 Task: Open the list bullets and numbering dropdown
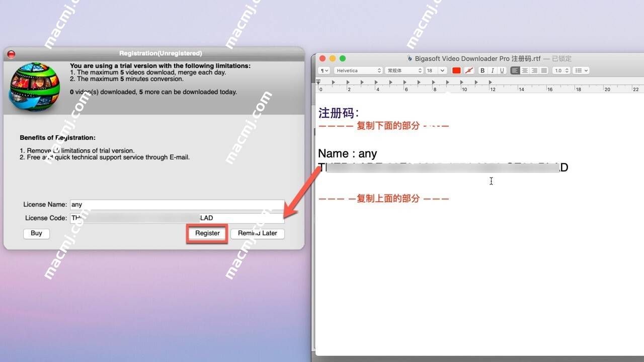(x=581, y=70)
